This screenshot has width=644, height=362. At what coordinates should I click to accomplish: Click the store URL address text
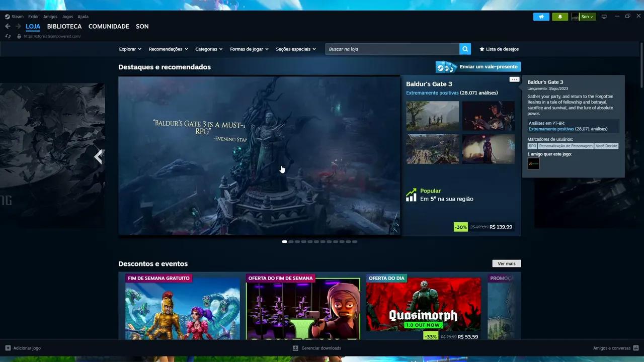click(x=52, y=36)
